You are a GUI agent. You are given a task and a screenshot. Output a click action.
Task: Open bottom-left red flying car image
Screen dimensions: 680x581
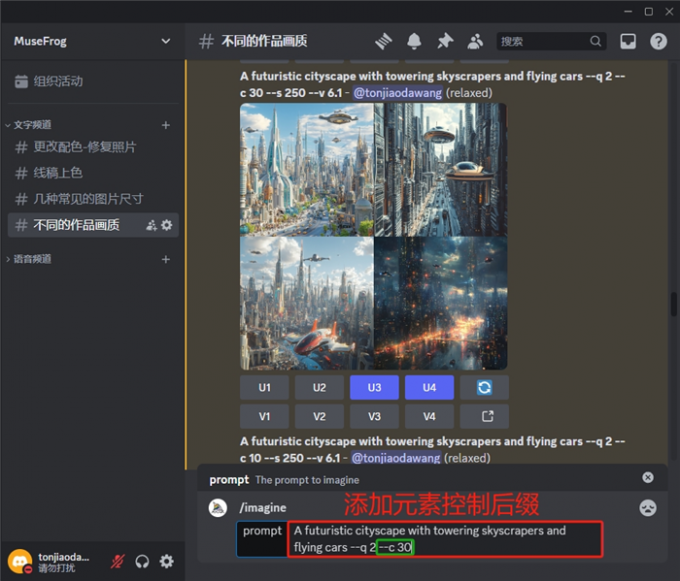click(307, 303)
